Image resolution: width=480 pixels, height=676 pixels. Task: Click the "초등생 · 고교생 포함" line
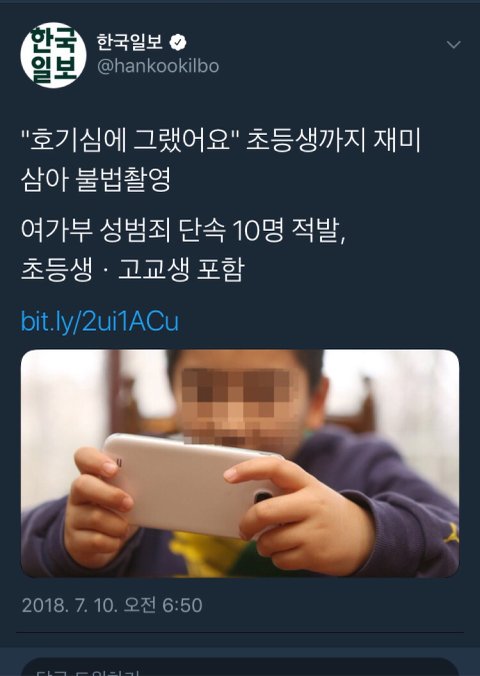pos(133,269)
